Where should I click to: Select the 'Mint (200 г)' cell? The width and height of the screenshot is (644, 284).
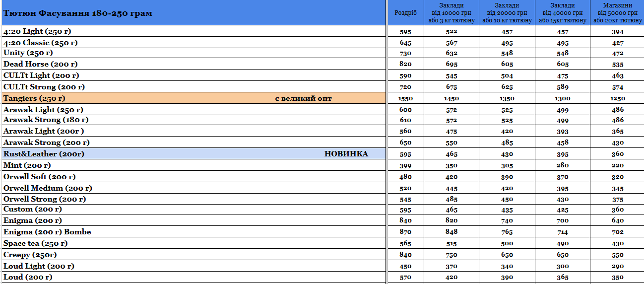(193, 165)
